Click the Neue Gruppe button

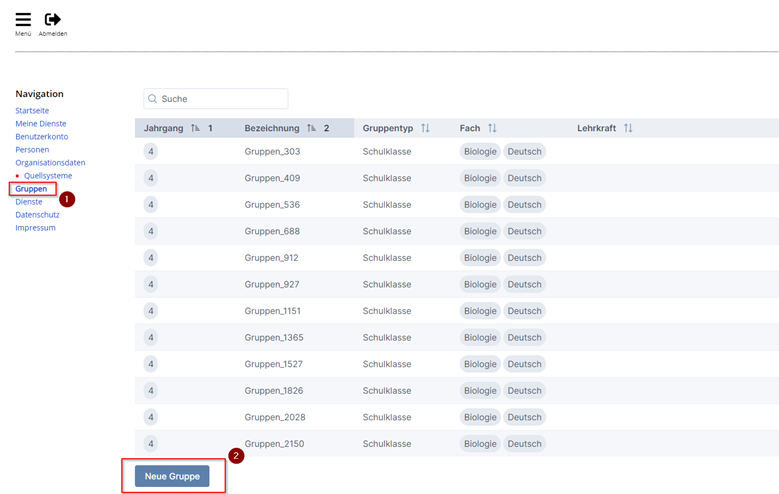click(x=172, y=476)
